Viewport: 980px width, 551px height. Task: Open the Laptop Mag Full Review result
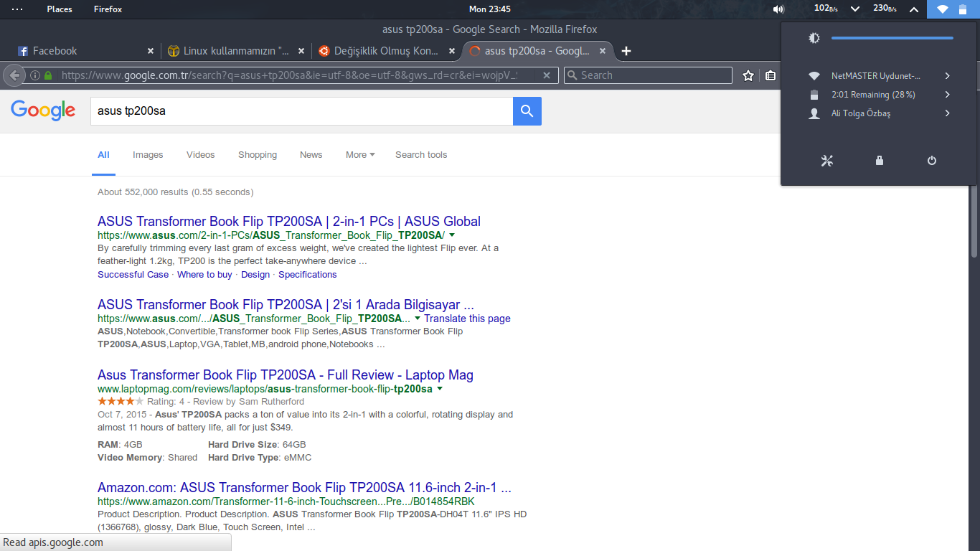pyautogui.click(x=286, y=375)
